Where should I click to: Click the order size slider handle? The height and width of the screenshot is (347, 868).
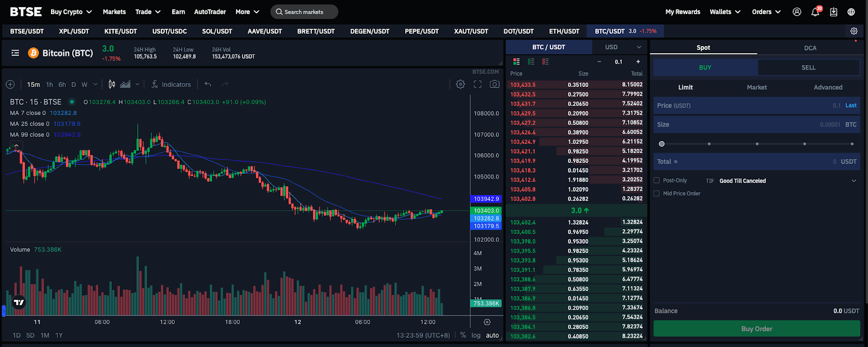661,144
